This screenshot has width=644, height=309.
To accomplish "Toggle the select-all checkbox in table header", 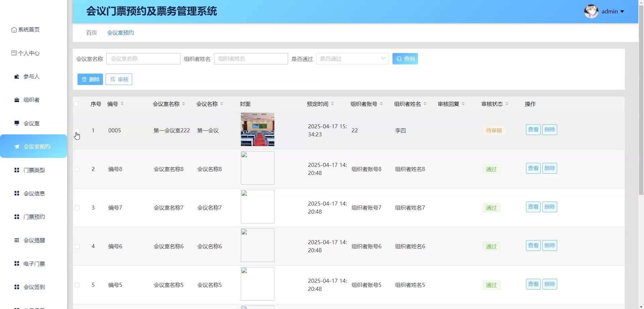I will tap(76, 104).
